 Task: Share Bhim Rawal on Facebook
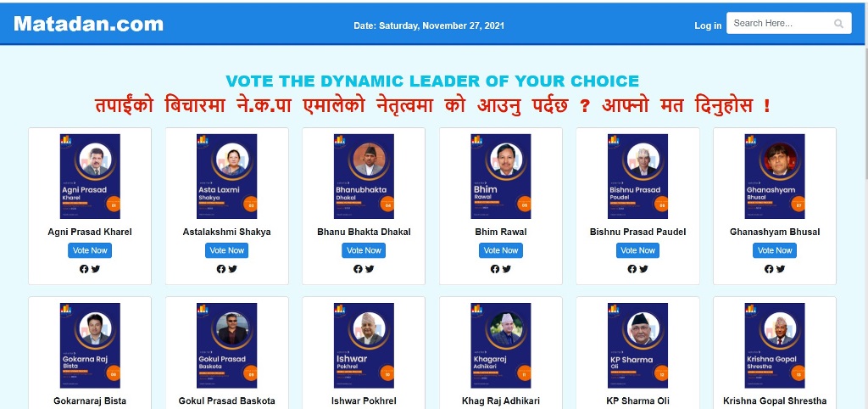click(495, 269)
